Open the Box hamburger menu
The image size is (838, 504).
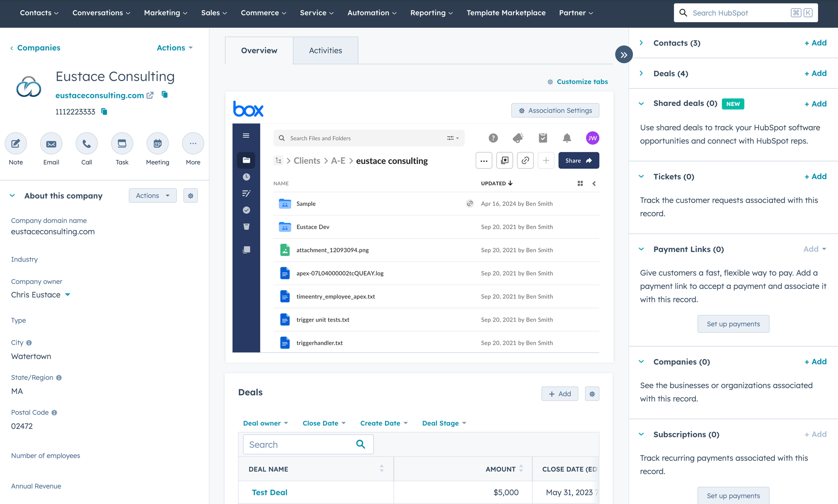click(x=246, y=136)
